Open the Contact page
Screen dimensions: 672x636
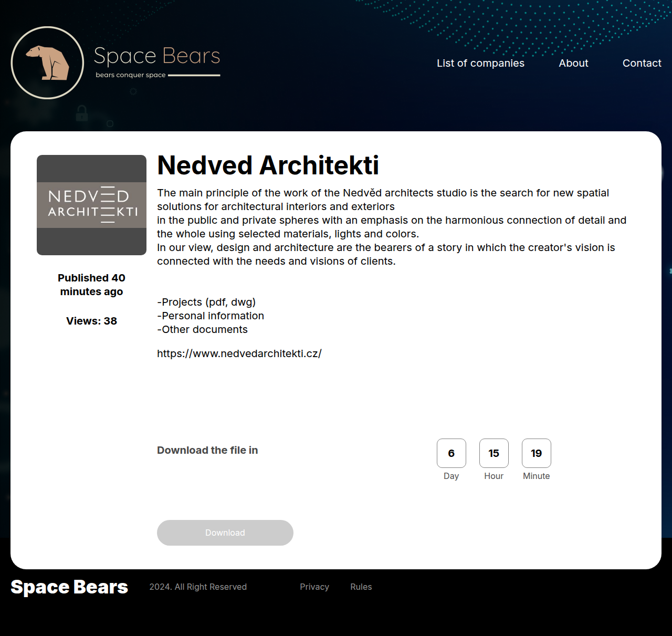coord(642,63)
